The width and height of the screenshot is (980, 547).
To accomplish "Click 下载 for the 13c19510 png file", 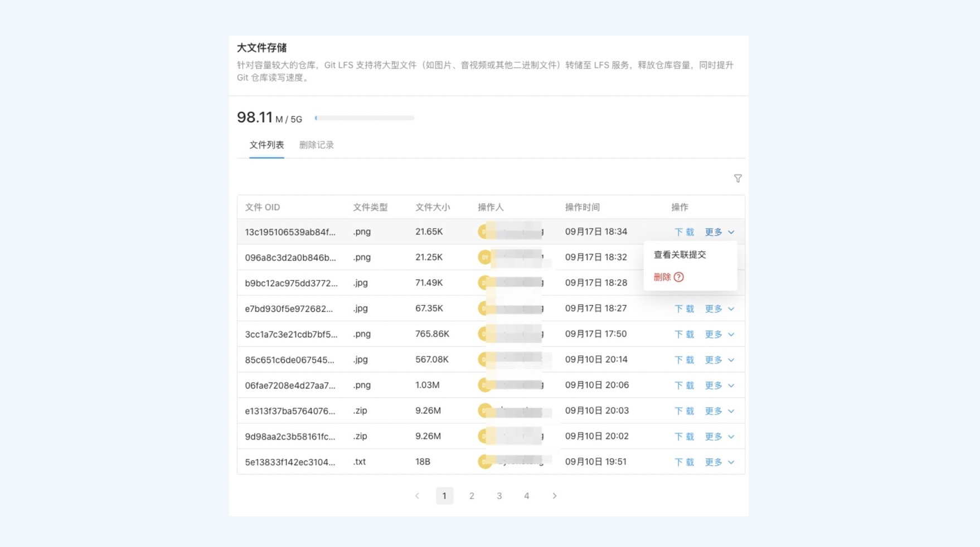I will click(684, 232).
